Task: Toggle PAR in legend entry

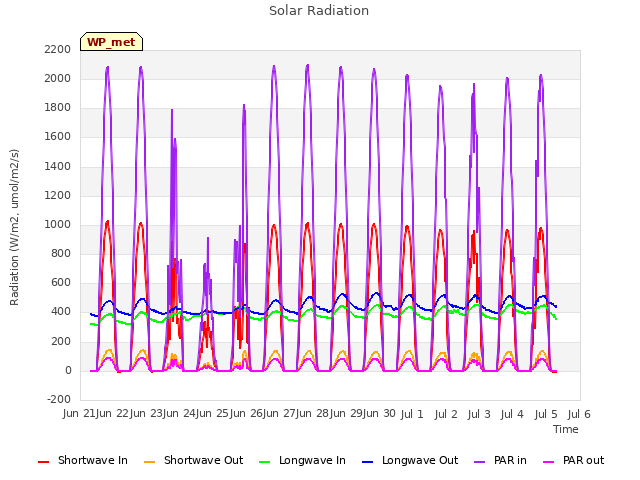Action: click(500, 460)
